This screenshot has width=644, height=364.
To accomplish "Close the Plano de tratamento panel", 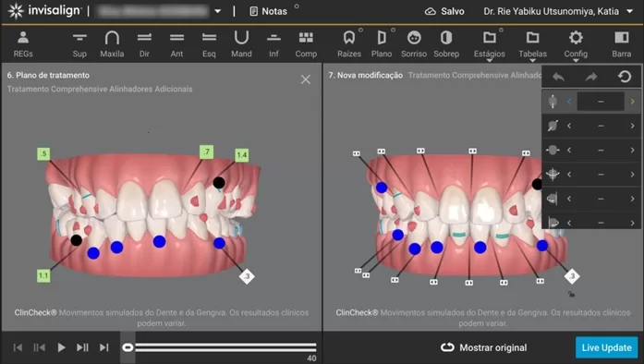I will (x=306, y=79).
